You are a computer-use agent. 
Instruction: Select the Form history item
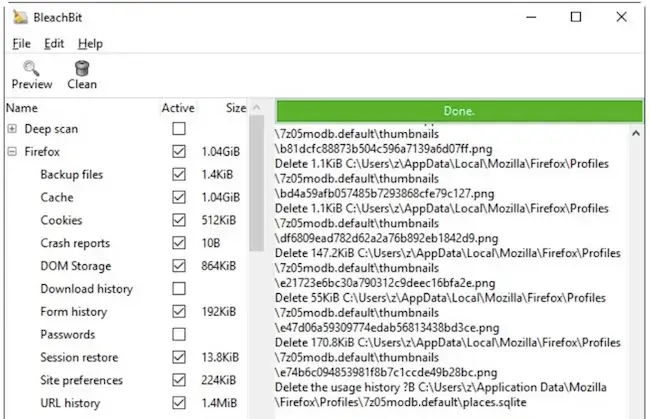point(73,311)
